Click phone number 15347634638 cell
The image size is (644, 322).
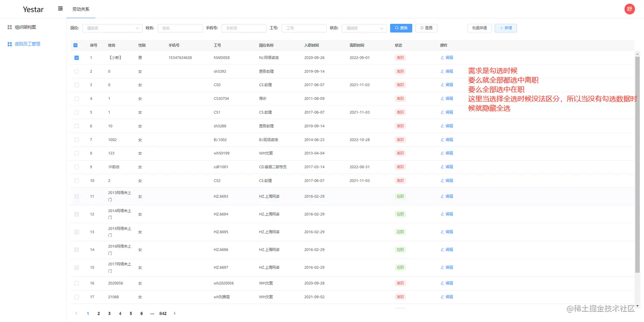[180, 58]
